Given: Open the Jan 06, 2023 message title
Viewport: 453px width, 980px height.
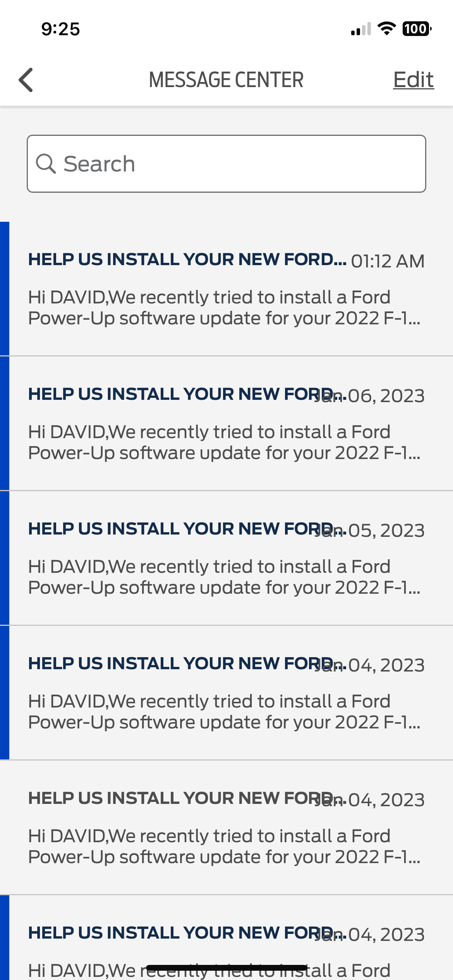Looking at the screenshot, I should pos(170,394).
